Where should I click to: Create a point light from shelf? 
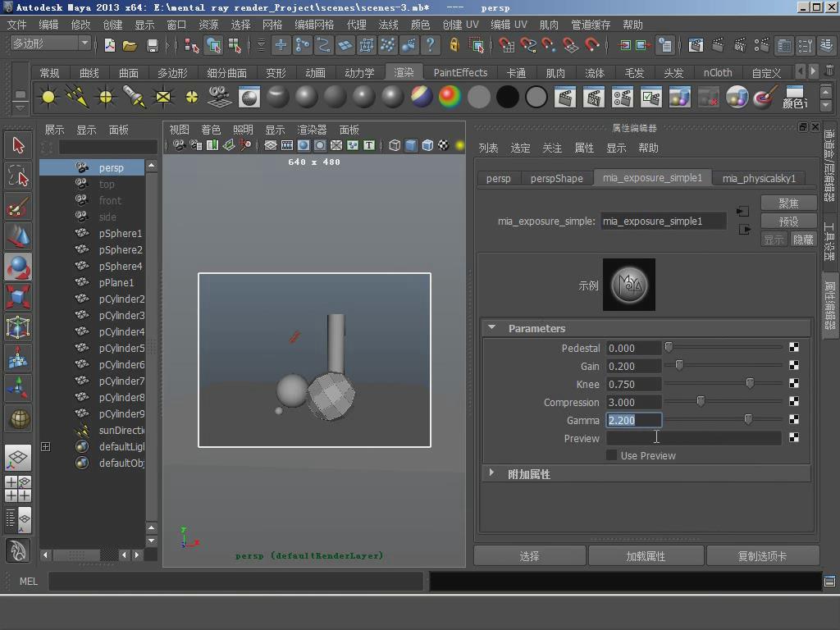(106, 97)
